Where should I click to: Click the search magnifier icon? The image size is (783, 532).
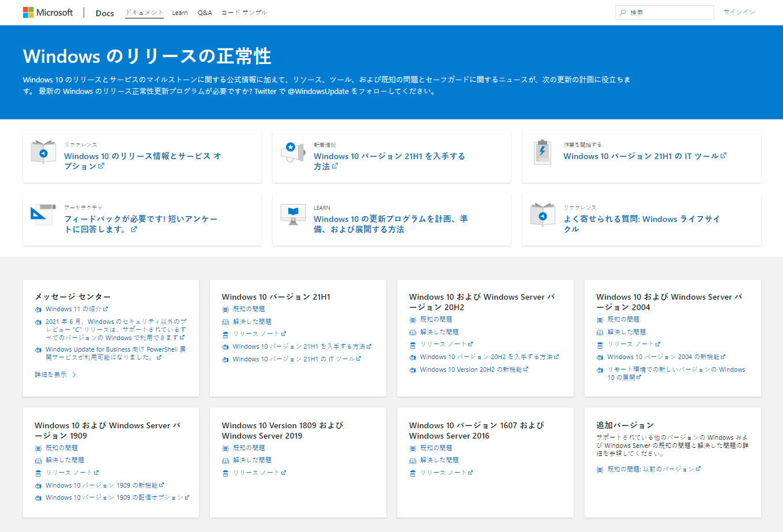point(623,12)
